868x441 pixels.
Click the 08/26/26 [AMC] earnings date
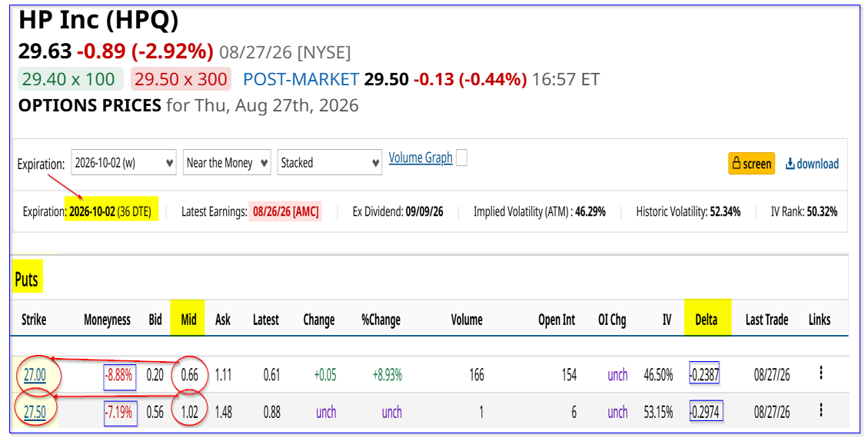pos(286,211)
